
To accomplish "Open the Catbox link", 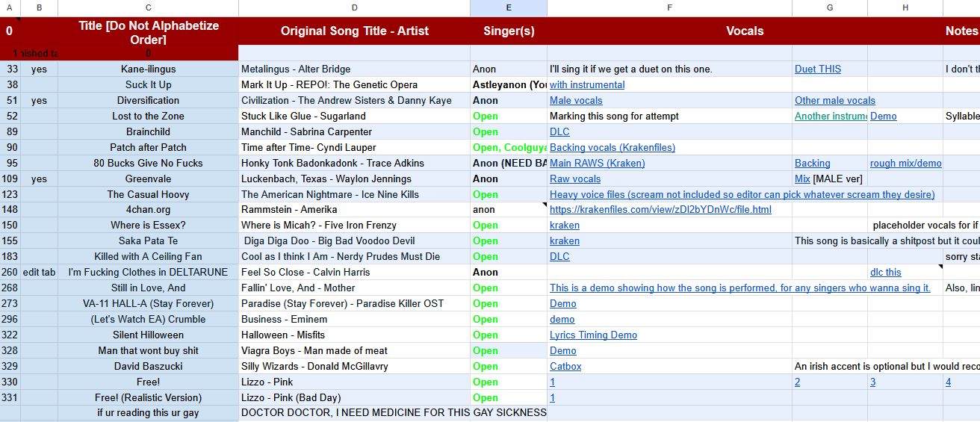I will click(565, 366).
